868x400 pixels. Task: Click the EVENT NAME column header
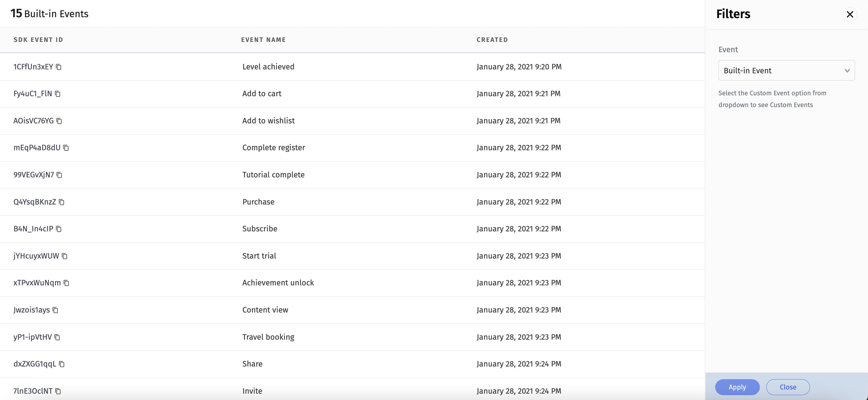(x=263, y=40)
